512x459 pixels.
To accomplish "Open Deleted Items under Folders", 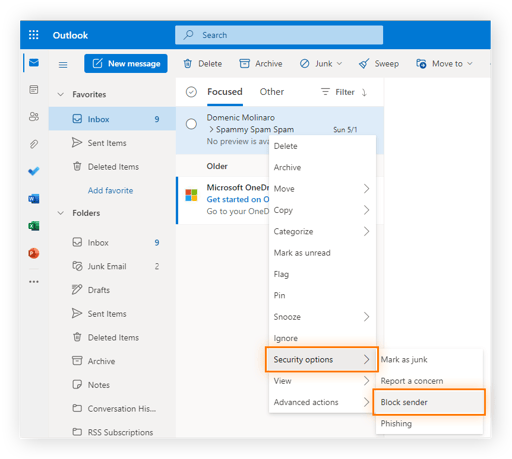I will 112,337.
